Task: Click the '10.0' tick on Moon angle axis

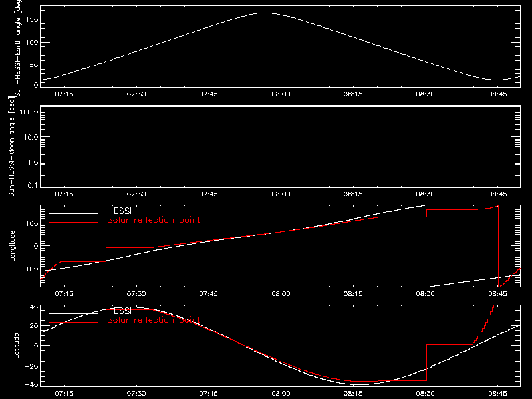Action: pos(31,138)
